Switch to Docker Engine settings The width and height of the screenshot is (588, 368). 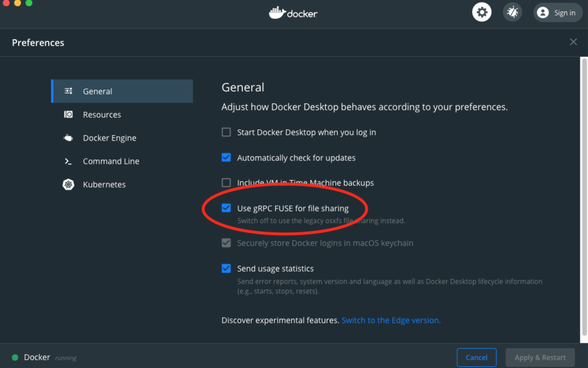(122, 138)
